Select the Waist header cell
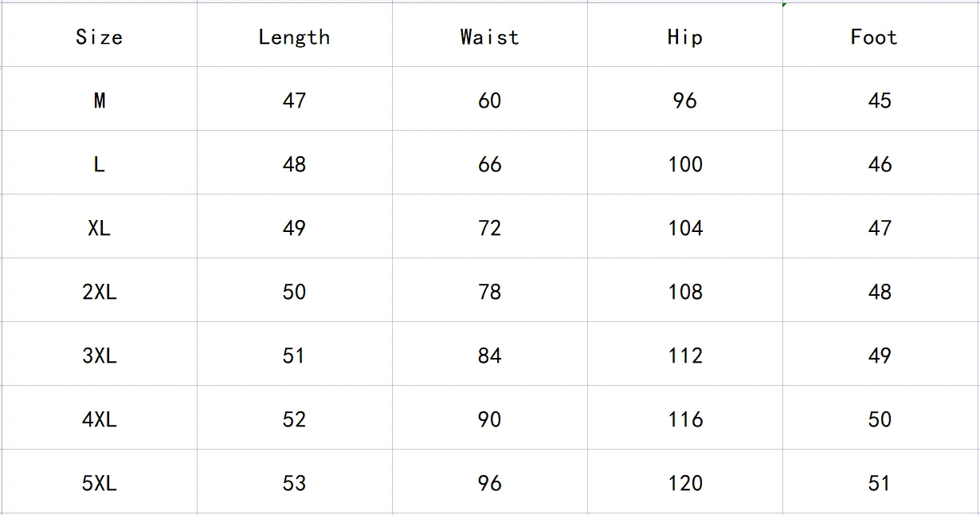Screen dimensions: 980x515 point(489,37)
